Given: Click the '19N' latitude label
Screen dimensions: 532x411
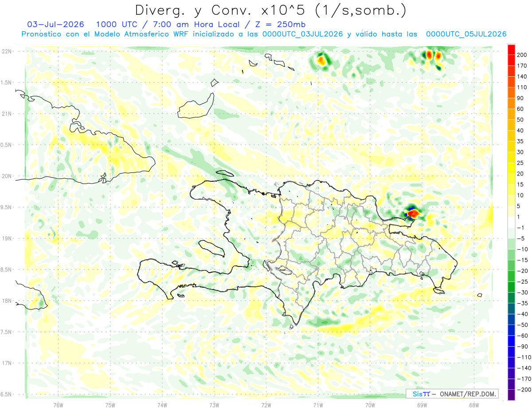Looking at the screenshot, I should [x=7, y=239].
